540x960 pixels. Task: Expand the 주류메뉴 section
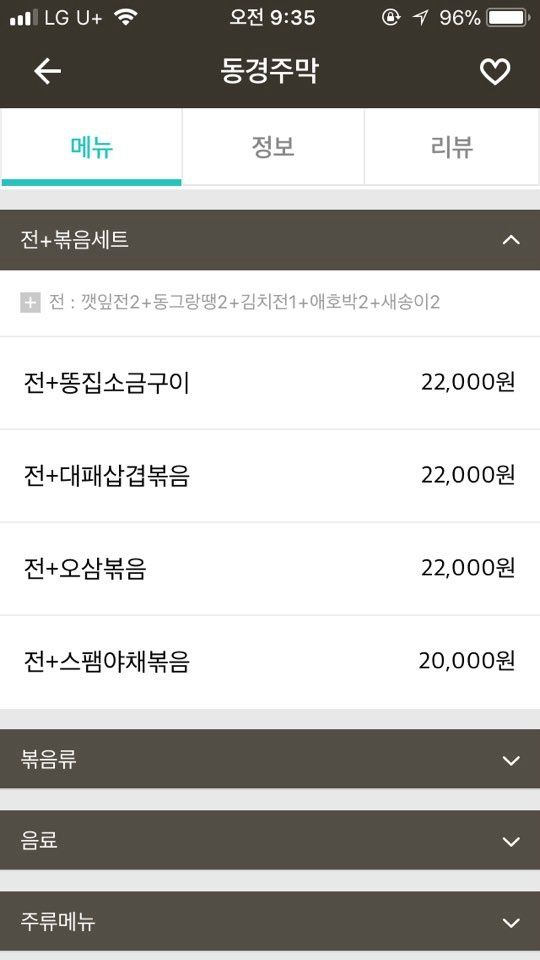tap(270, 922)
